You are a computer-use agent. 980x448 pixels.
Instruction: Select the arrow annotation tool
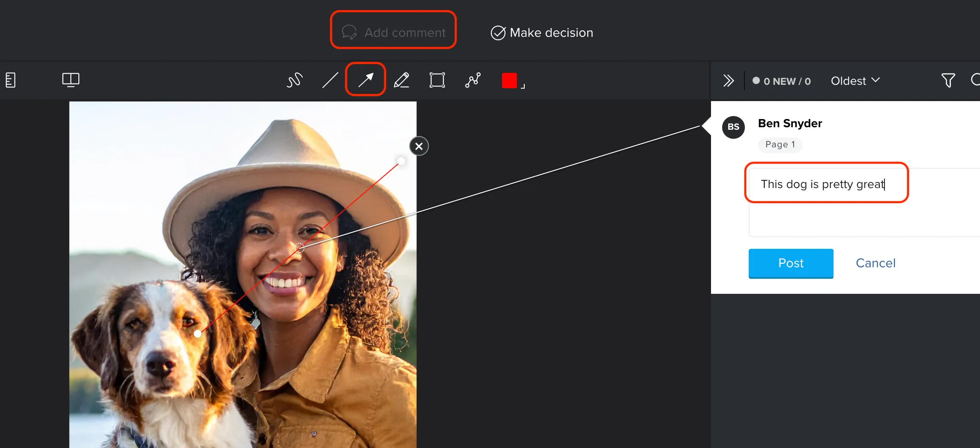[366, 80]
